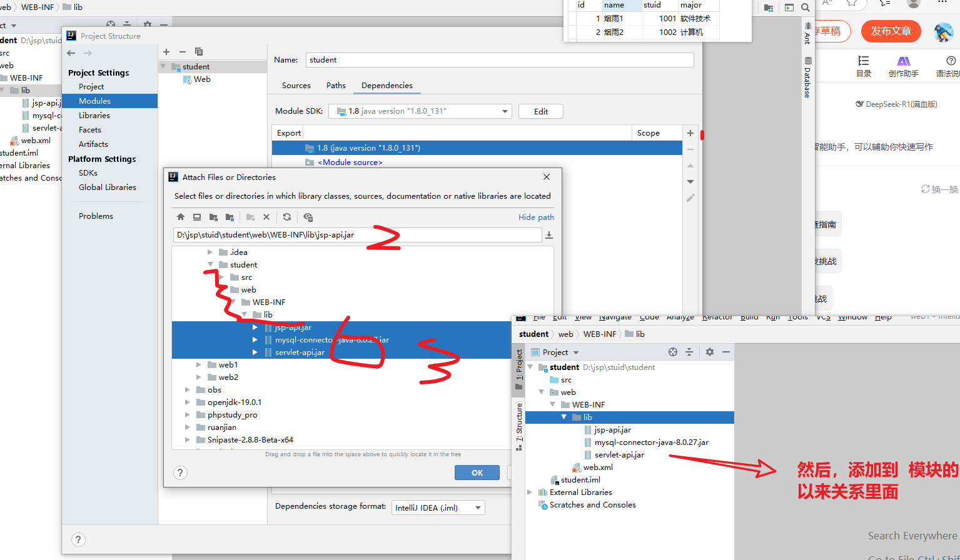The height and width of the screenshot is (560, 960).
Task: Refresh the file tree in Attach Files dialog
Action: [x=287, y=217]
